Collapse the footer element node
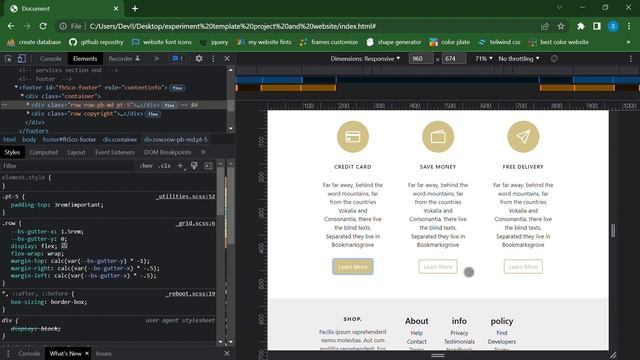Viewport: 640px width, 360px height. (x=16, y=87)
